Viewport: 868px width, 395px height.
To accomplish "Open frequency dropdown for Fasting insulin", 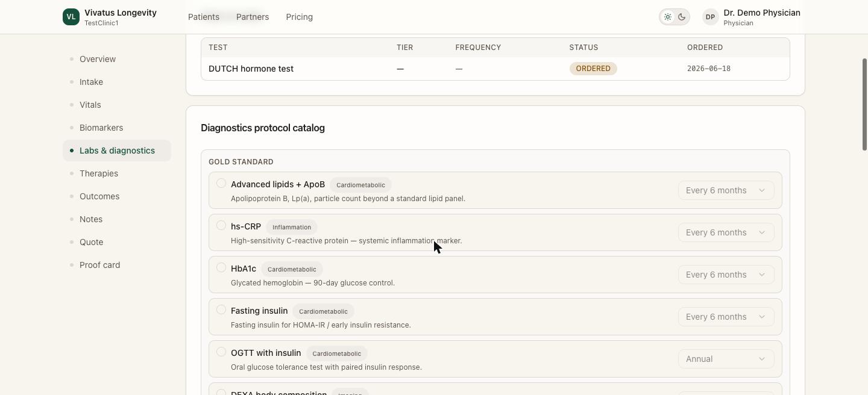I will coord(726,317).
